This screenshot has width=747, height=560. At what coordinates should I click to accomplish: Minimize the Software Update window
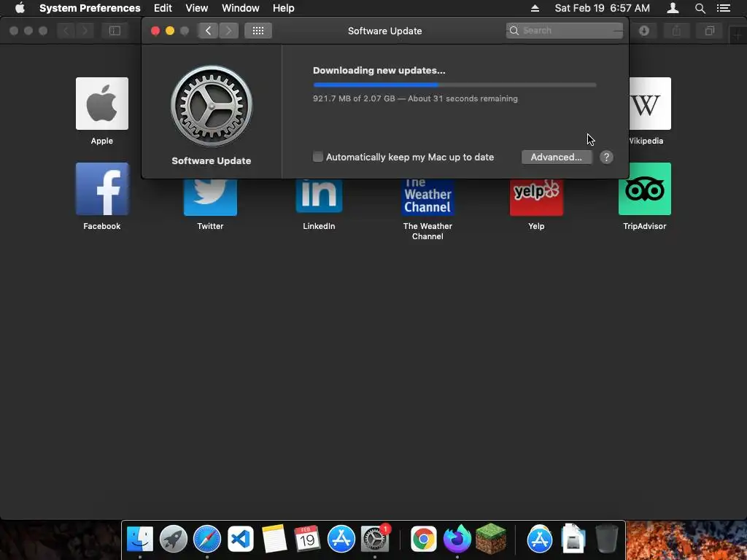coord(169,31)
